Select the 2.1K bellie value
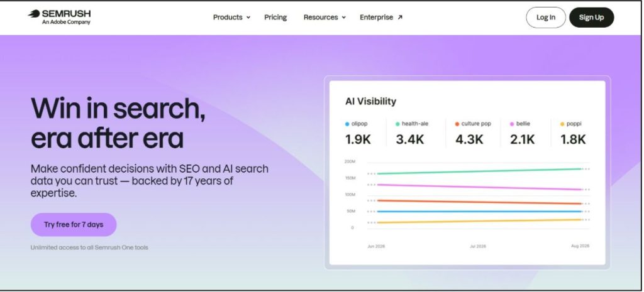This screenshot has width=644, height=292. [x=523, y=139]
